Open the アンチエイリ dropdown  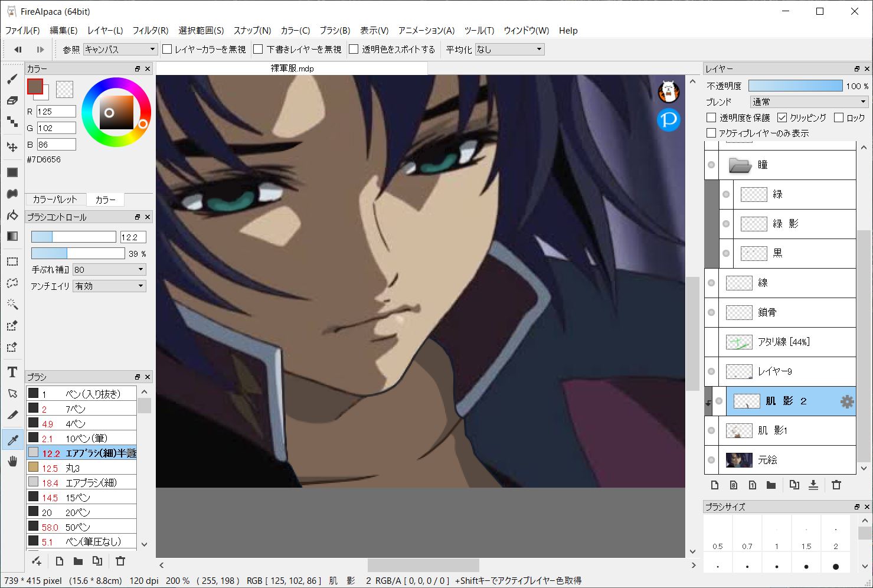pyautogui.click(x=109, y=286)
